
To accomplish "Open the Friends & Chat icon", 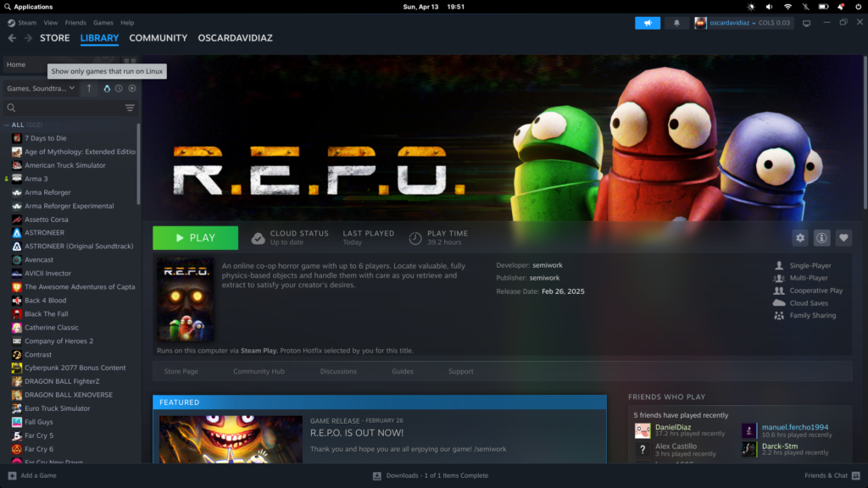I will pos(856,475).
